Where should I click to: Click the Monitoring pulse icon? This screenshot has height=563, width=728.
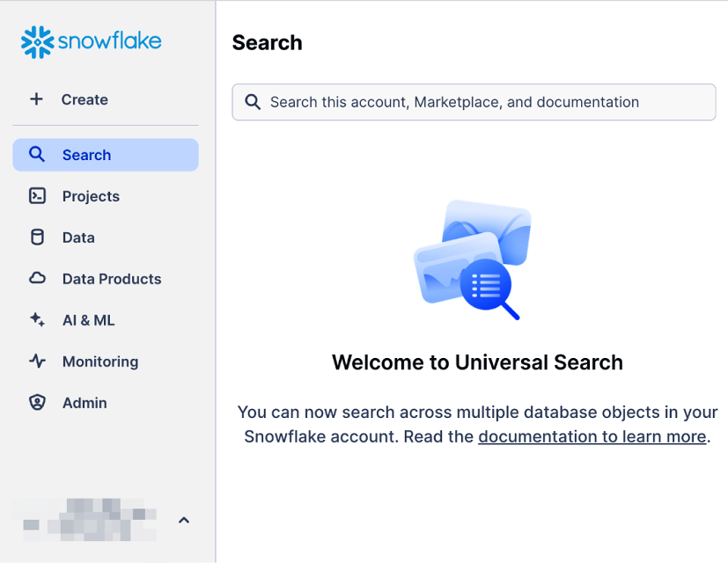[x=37, y=362]
